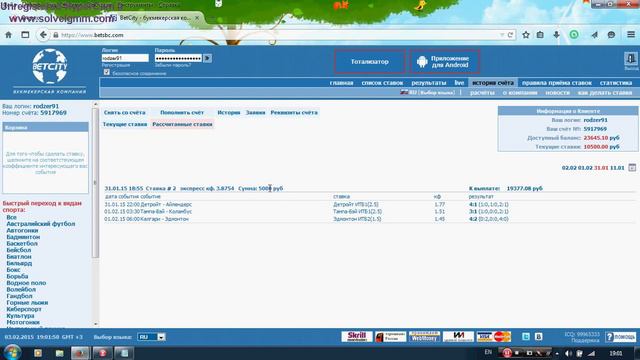
Task: Open the address bar history dropdown arrow
Action: point(502,35)
